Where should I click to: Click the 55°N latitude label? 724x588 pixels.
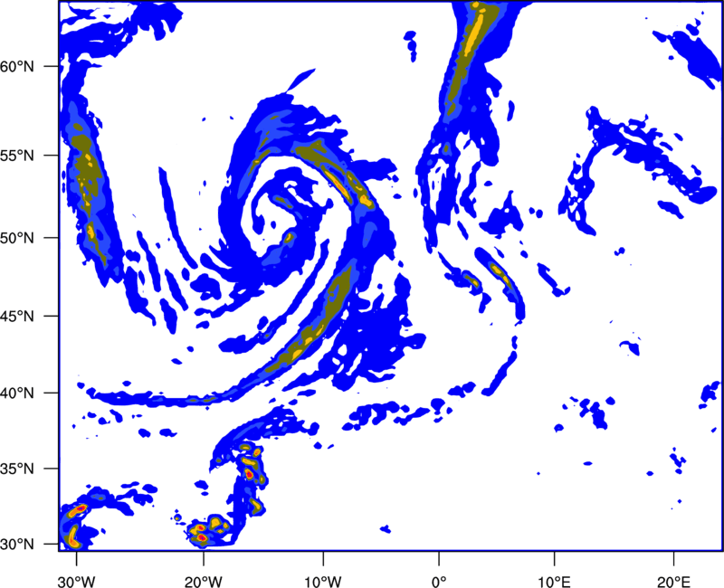pos(17,156)
